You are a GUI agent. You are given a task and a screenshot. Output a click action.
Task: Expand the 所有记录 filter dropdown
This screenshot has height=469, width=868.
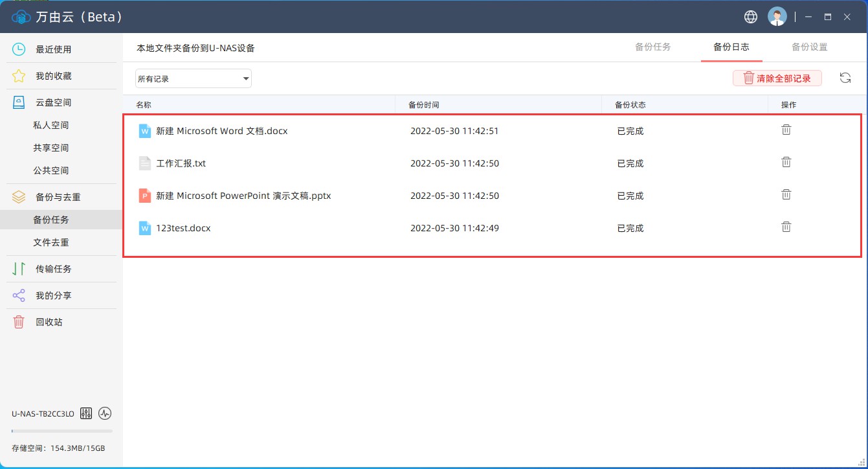[x=193, y=79]
